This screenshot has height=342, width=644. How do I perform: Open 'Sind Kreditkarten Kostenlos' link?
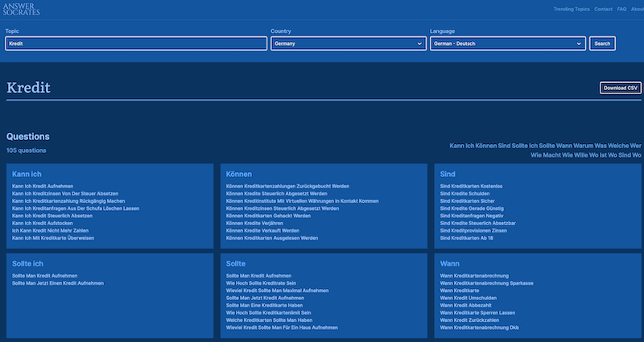(471, 186)
